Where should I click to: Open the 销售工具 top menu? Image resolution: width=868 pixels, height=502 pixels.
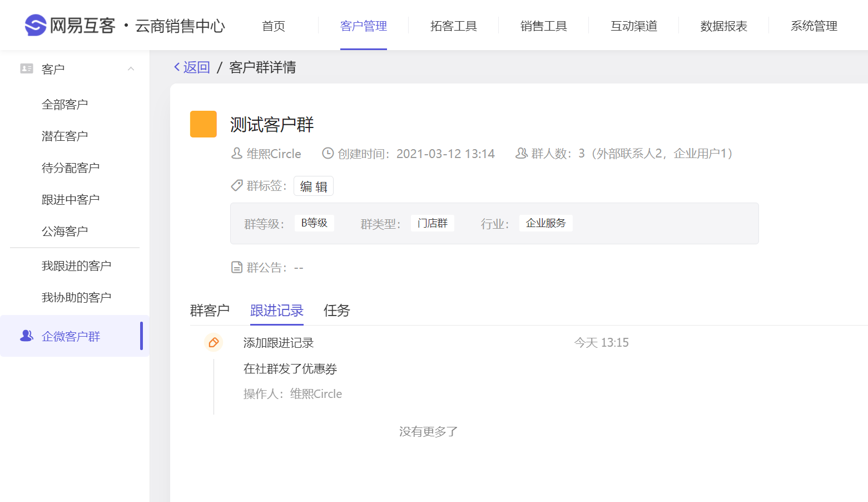coord(544,26)
